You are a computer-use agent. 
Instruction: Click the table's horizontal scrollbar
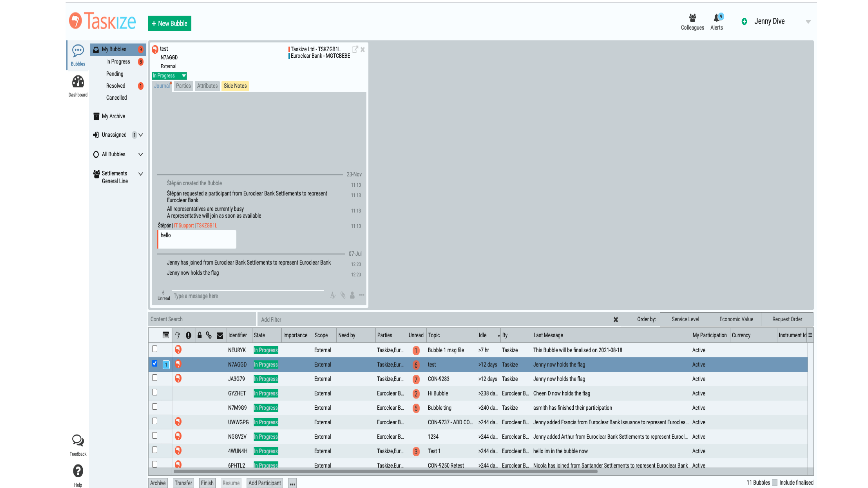pyautogui.click(x=385, y=472)
